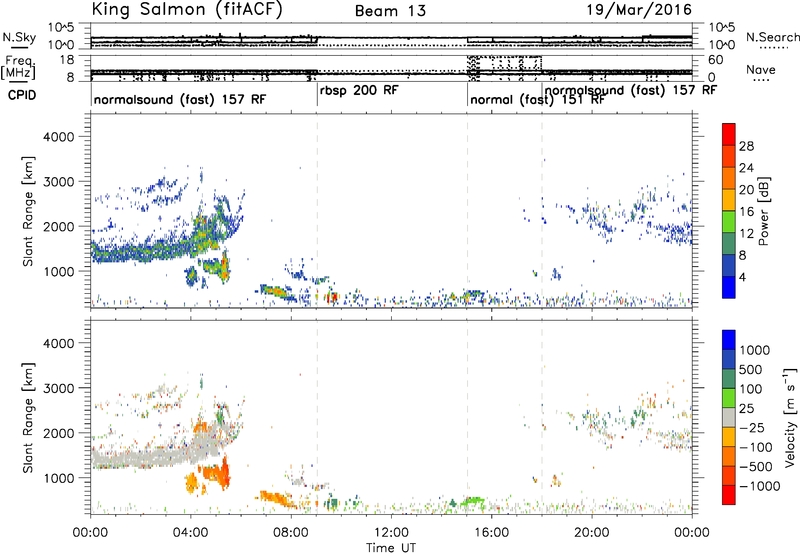Image resolution: width=800 pixels, height=554 pixels.
Task: Click the velocity colorbar value '-1000'
Action: (x=759, y=486)
